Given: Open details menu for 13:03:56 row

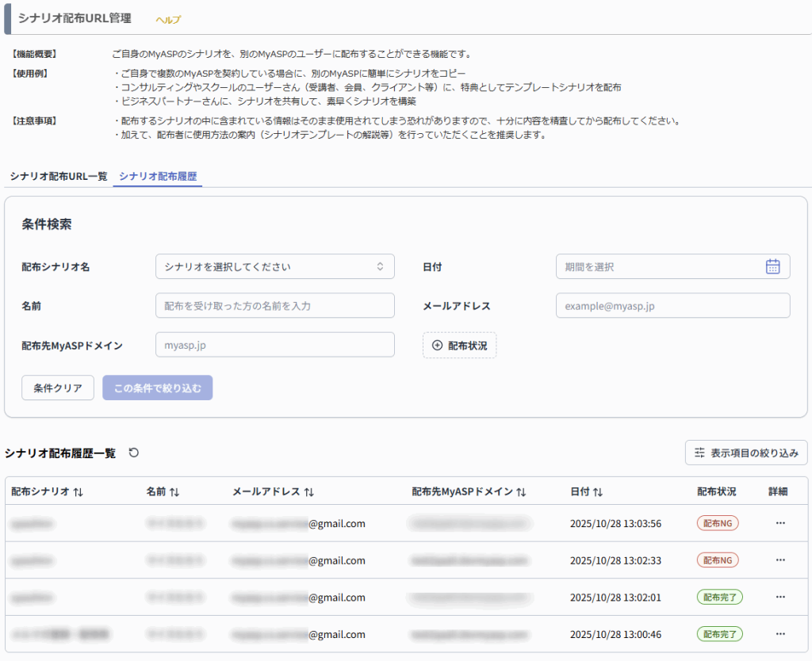Looking at the screenshot, I should pos(780,523).
